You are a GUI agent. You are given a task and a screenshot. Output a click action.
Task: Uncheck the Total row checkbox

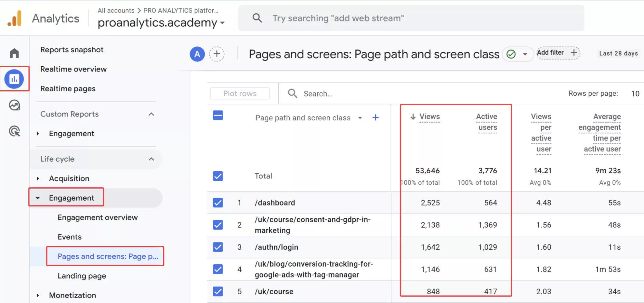pyautogui.click(x=218, y=176)
